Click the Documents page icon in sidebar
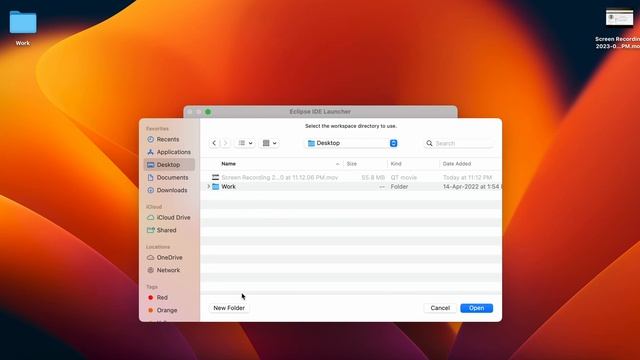 click(x=151, y=178)
